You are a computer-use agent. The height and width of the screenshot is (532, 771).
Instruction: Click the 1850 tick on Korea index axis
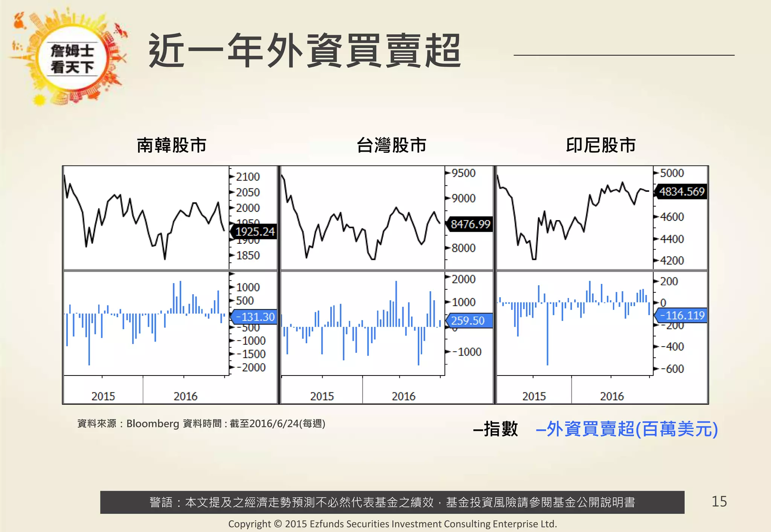coord(248,255)
